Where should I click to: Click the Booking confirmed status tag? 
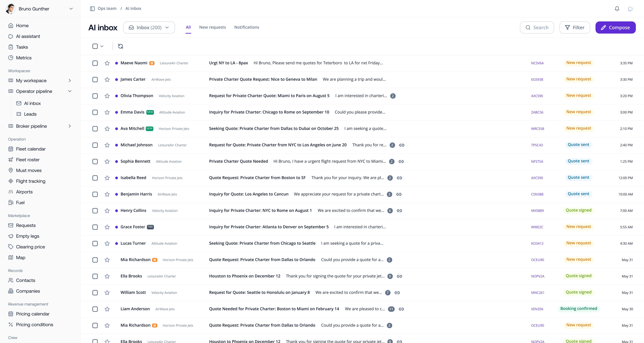coord(579,309)
